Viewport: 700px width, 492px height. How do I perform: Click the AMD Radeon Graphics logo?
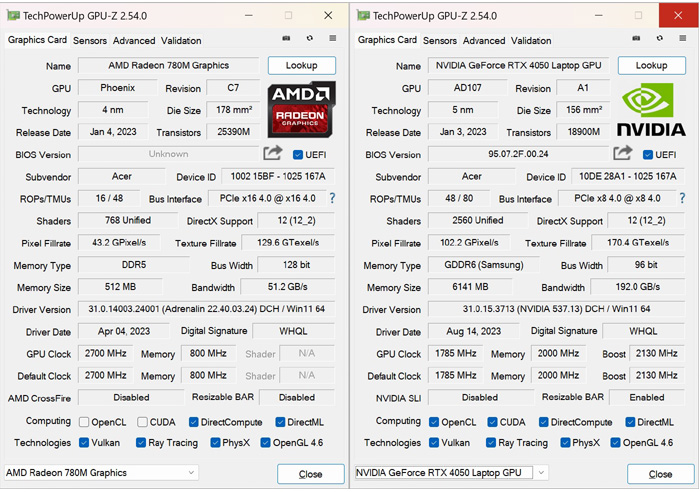tap(303, 110)
